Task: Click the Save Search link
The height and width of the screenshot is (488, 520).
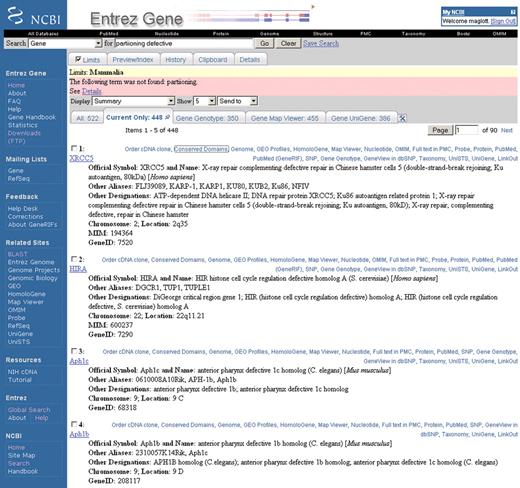Action: 321,43
